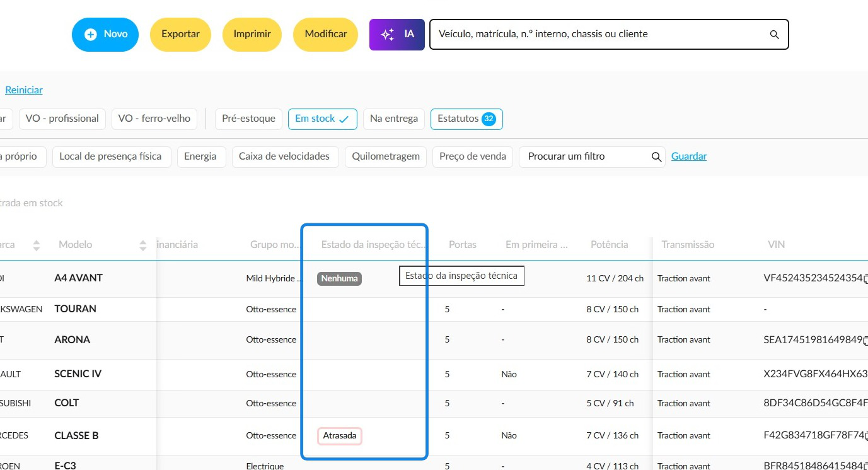
Task: Click the Imprimir button
Action: (x=252, y=34)
